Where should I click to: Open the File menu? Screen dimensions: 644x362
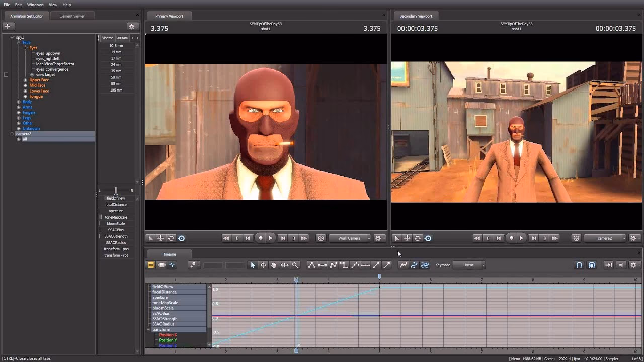coord(7,5)
